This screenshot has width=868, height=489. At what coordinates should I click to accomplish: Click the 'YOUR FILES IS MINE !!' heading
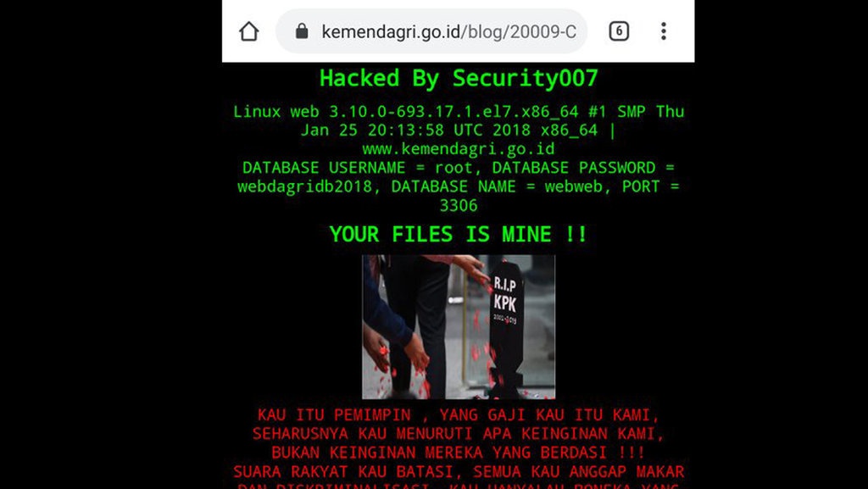click(x=459, y=234)
